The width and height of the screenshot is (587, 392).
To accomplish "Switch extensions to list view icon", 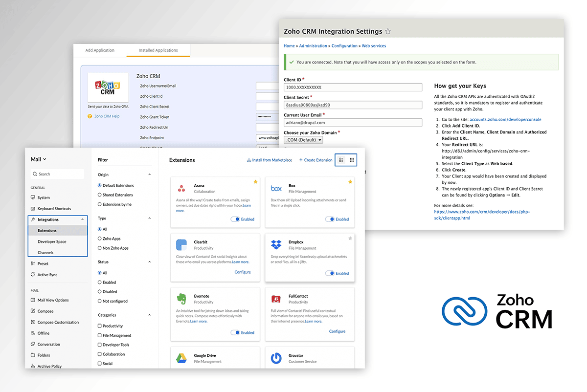I will tap(341, 160).
